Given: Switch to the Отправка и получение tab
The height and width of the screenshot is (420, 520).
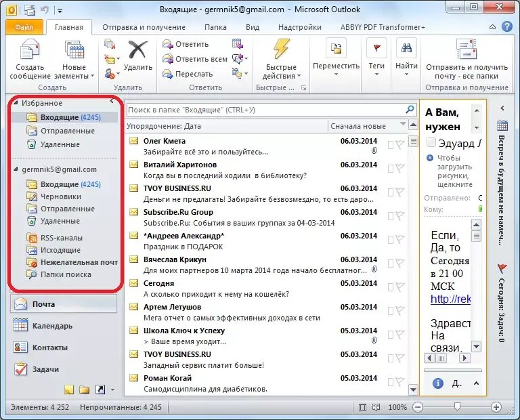Looking at the screenshot, I should click(x=144, y=27).
